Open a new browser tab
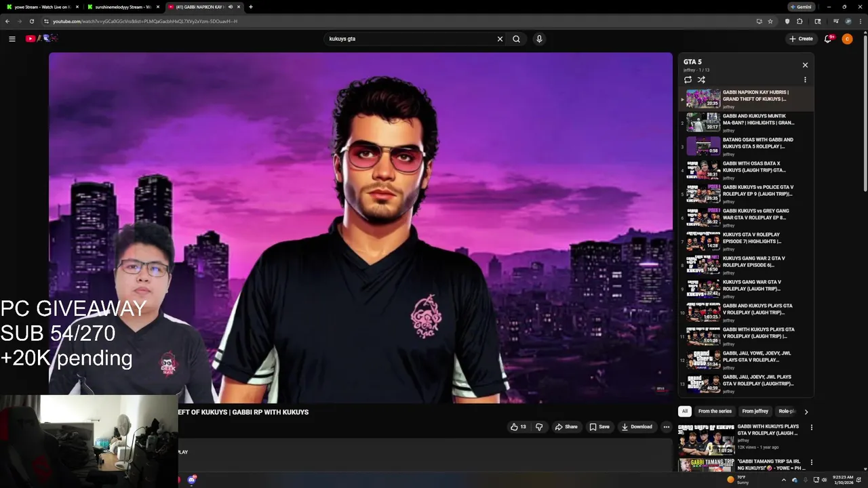The height and width of the screenshot is (488, 868). coord(251,7)
